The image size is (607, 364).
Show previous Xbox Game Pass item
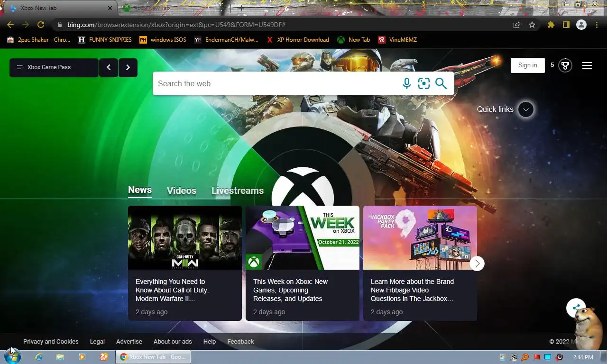pyautogui.click(x=109, y=67)
